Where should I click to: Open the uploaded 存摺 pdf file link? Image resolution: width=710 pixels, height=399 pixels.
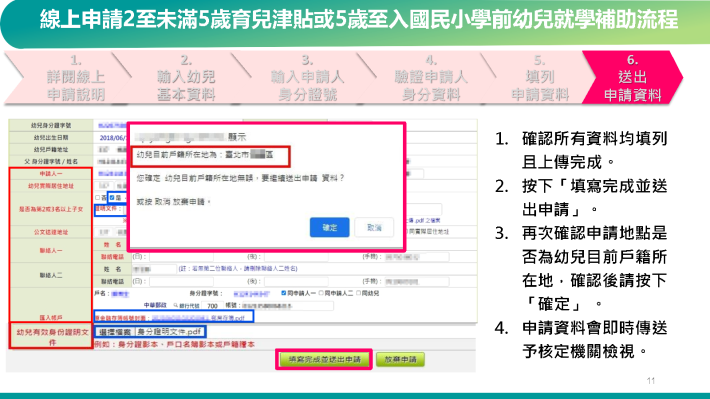pos(198,318)
